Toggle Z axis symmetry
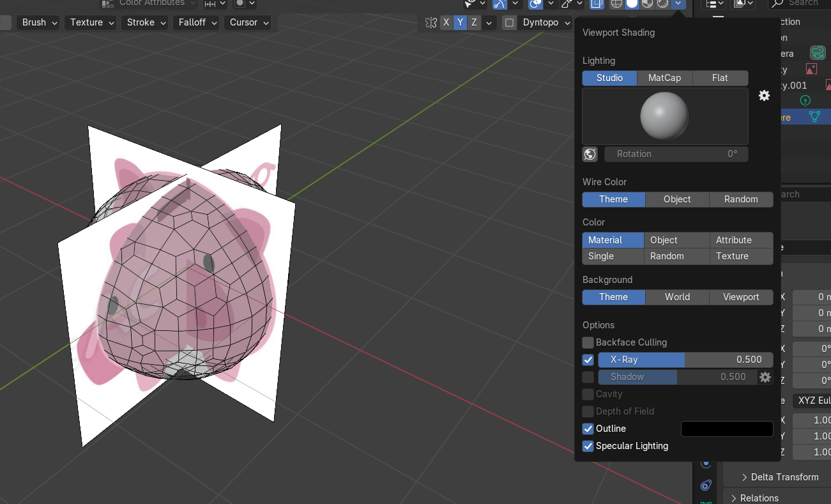This screenshot has height=504, width=831. pos(474,22)
